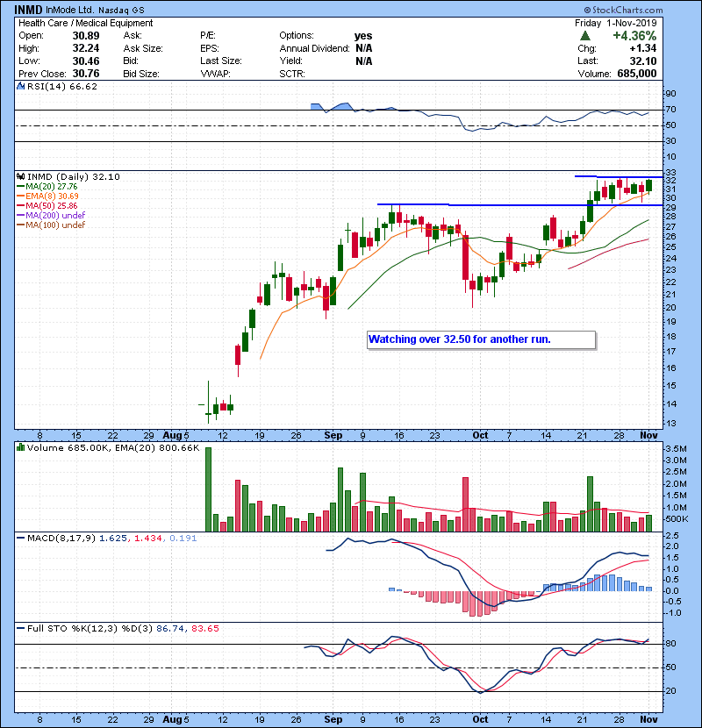The width and height of the screenshot is (702, 728).
Task: Click the RSI(14) 66.62 label
Action: (62, 86)
